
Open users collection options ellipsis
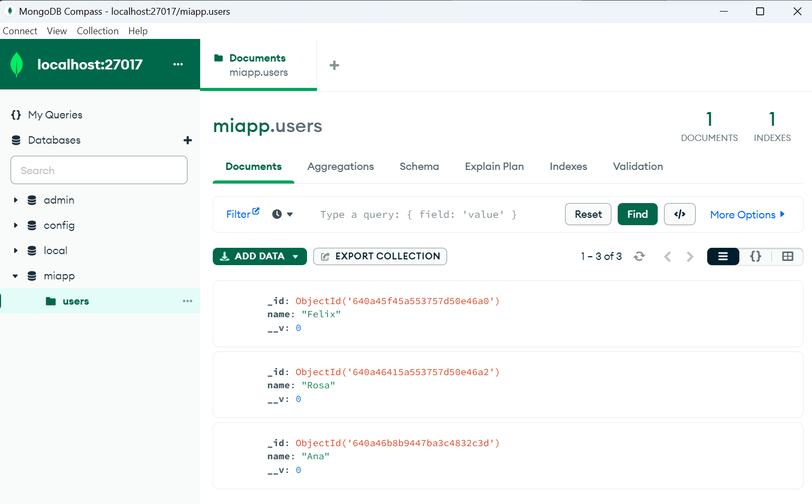[187, 301]
